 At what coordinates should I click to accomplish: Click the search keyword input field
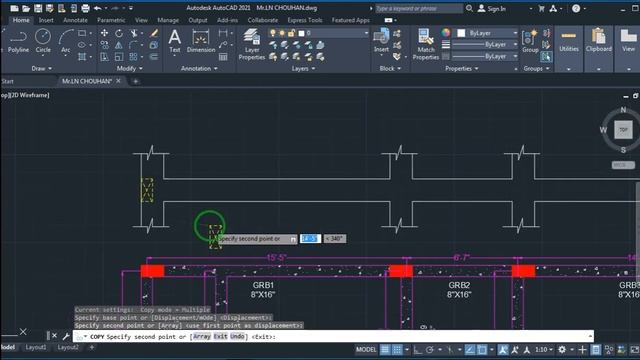click(x=419, y=9)
